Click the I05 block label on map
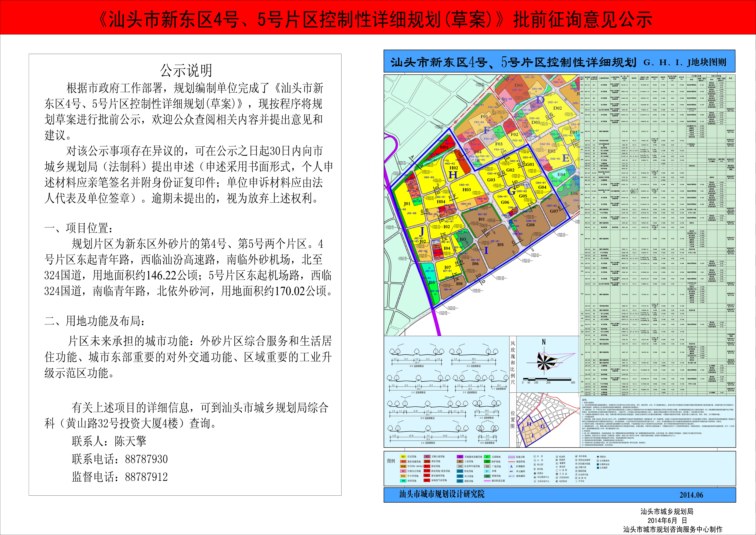Screen dimensions: 756x535 point(500,244)
